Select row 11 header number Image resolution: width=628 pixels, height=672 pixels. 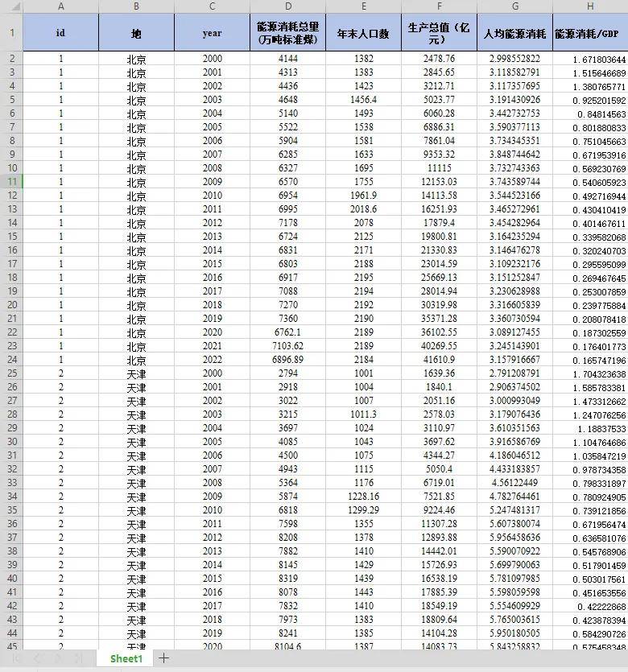click(x=11, y=182)
